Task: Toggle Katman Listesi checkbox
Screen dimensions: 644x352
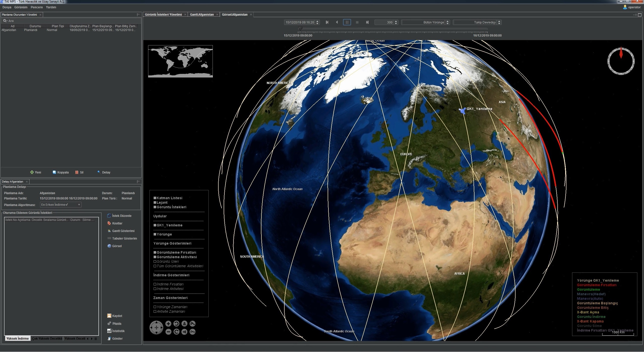Action: [155, 198]
